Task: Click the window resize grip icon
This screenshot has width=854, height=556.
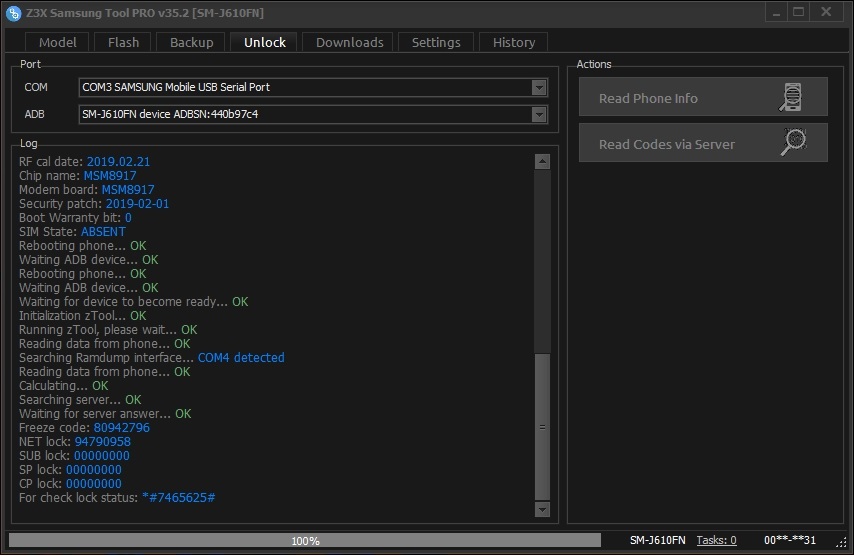Action: tap(841, 542)
